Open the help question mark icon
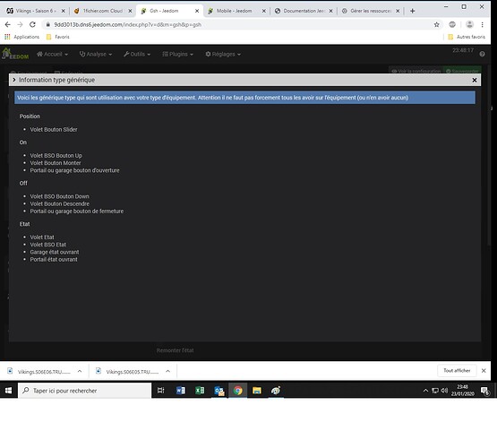The image size is (497, 448). click(x=482, y=55)
